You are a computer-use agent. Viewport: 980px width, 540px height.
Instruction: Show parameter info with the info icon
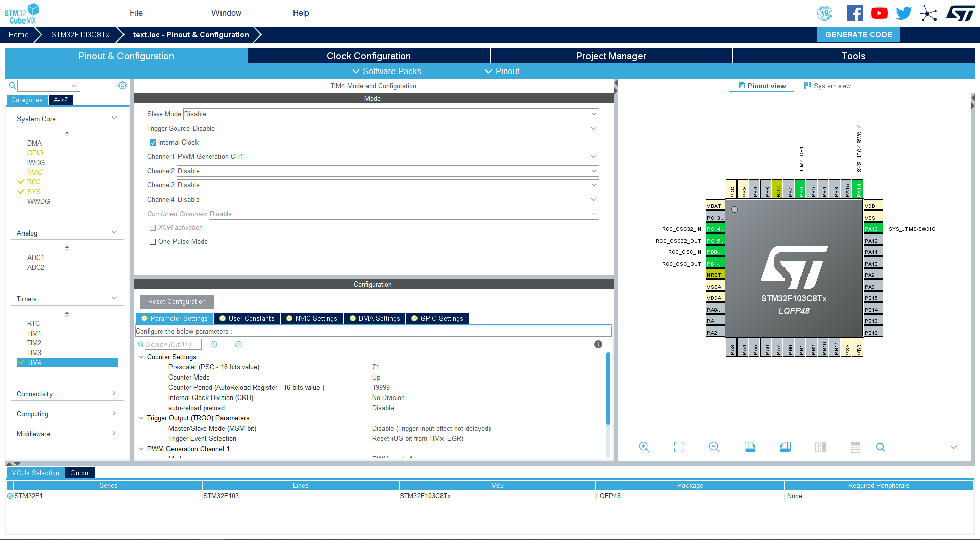click(598, 344)
